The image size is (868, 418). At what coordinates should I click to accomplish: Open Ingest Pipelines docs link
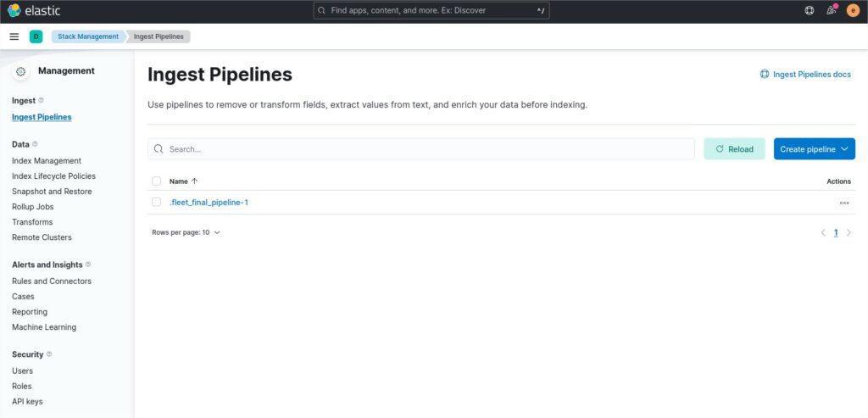805,74
